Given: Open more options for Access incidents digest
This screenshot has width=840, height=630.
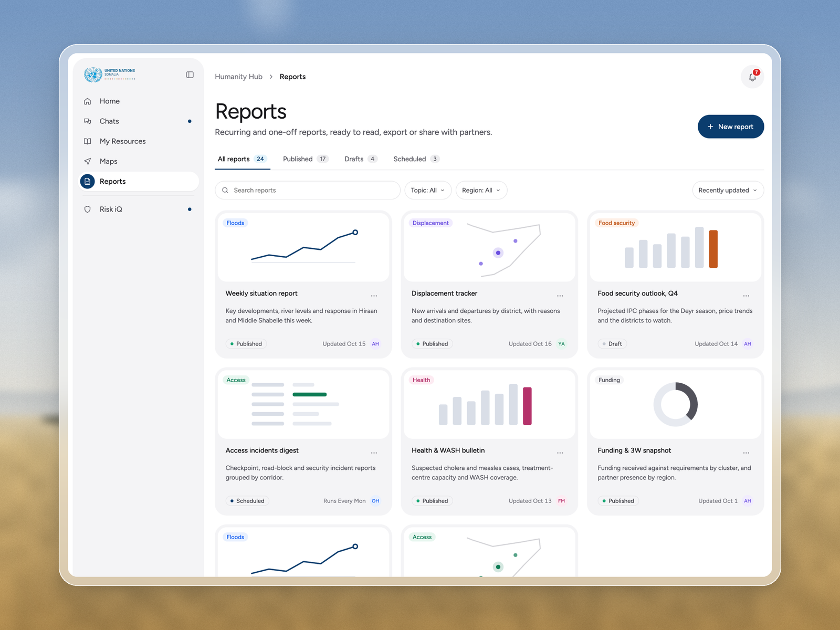Looking at the screenshot, I should pyautogui.click(x=374, y=453).
